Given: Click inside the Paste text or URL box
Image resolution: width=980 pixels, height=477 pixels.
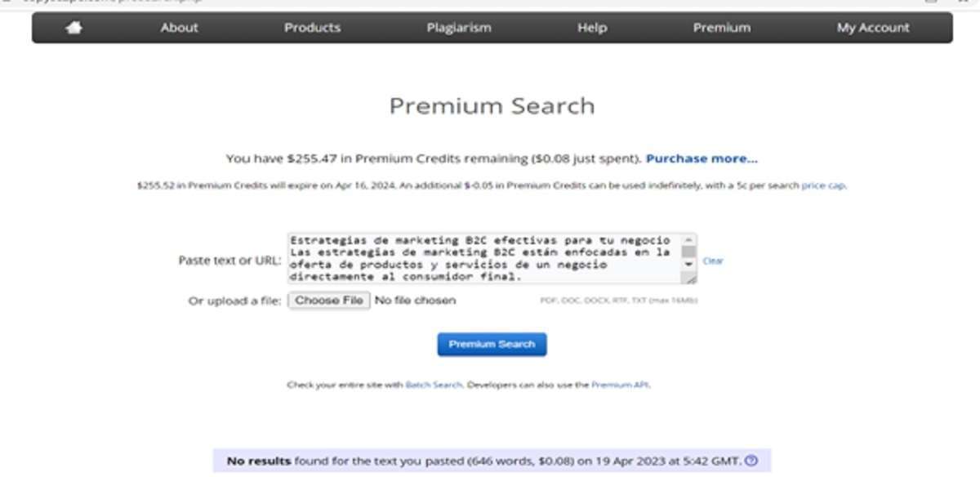Looking at the screenshot, I should (x=485, y=259).
